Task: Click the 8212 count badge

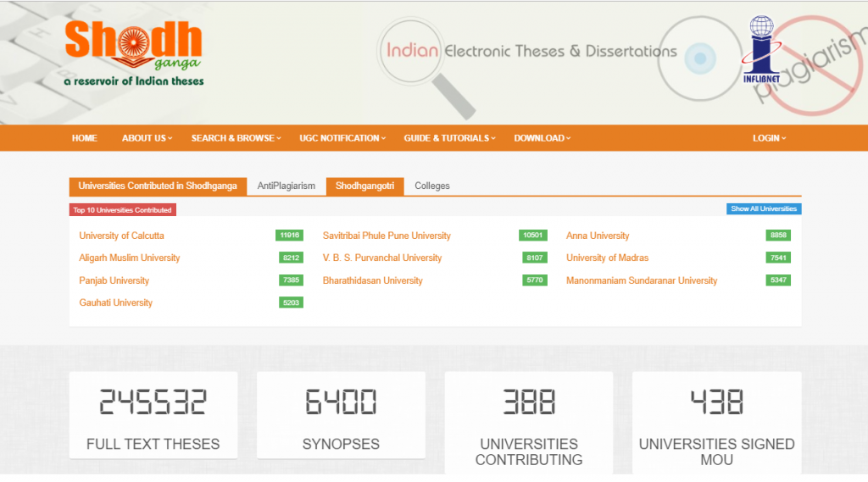Action: [x=292, y=258]
